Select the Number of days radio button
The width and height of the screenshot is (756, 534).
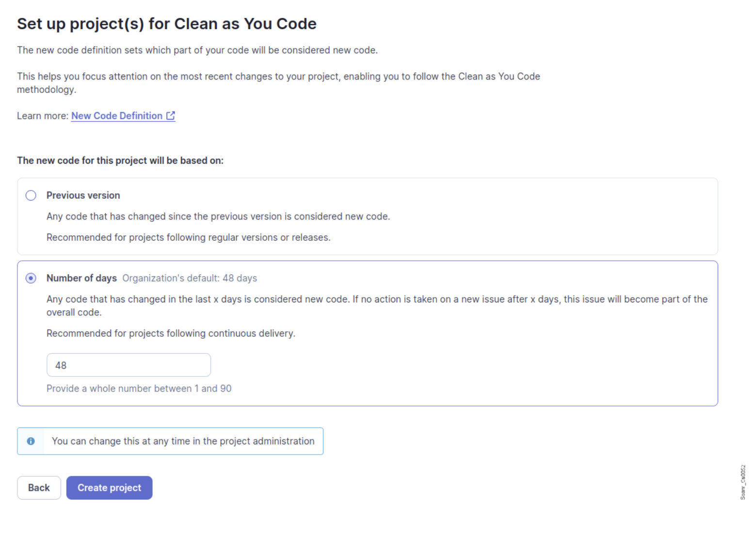(31, 278)
